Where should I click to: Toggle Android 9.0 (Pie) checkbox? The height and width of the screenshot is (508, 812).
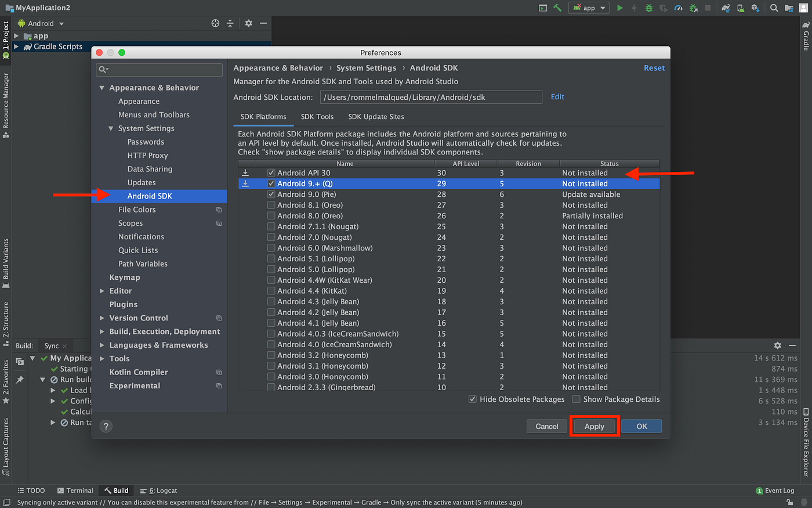pos(271,194)
